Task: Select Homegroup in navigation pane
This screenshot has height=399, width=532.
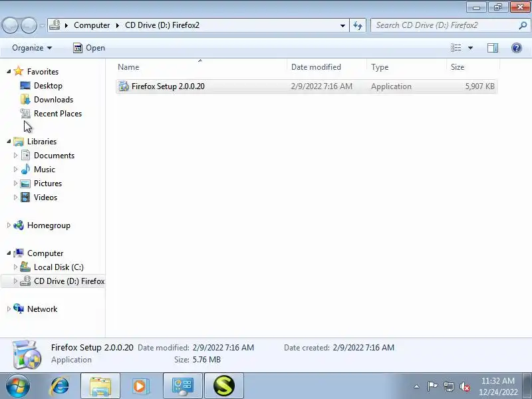Action: click(x=49, y=225)
